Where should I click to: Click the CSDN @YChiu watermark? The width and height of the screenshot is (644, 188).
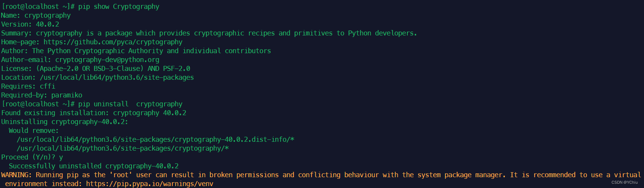point(625,183)
